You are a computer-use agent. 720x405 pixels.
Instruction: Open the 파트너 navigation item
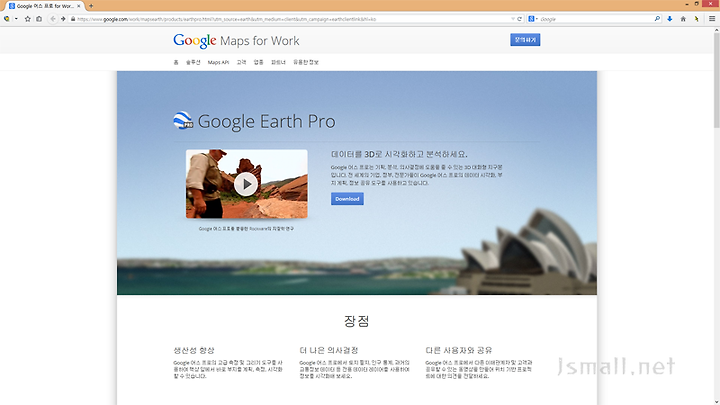pyautogui.click(x=278, y=62)
